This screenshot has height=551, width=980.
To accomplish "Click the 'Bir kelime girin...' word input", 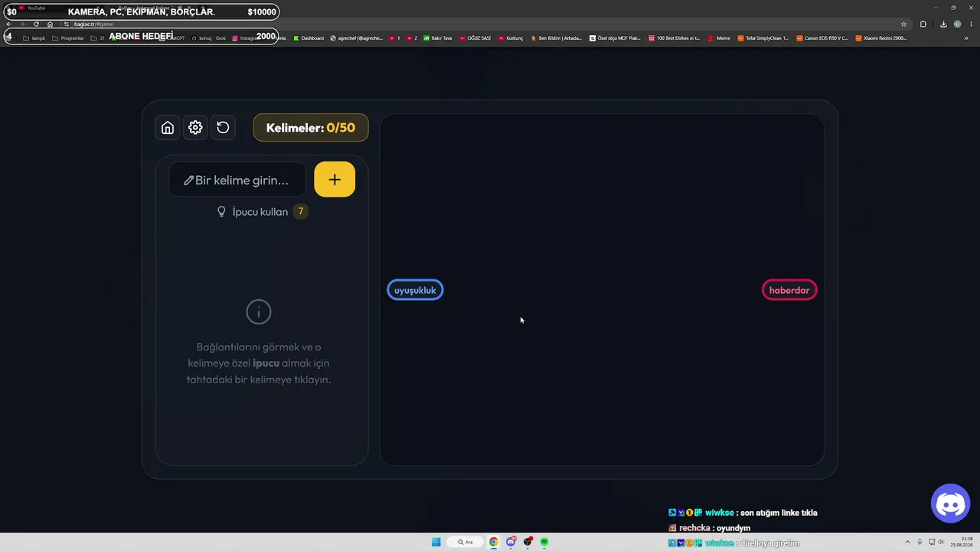I will coord(237,180).
